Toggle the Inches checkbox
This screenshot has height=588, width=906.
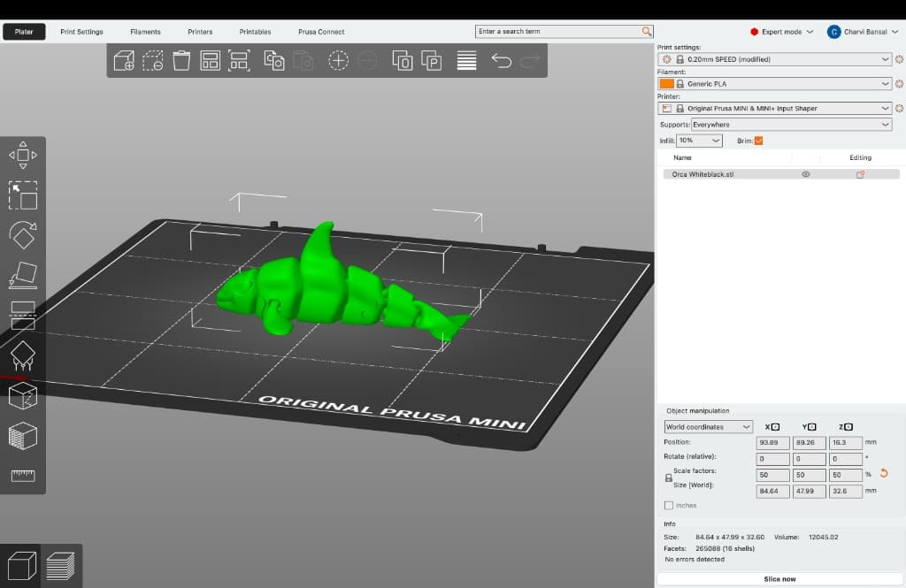669,506
